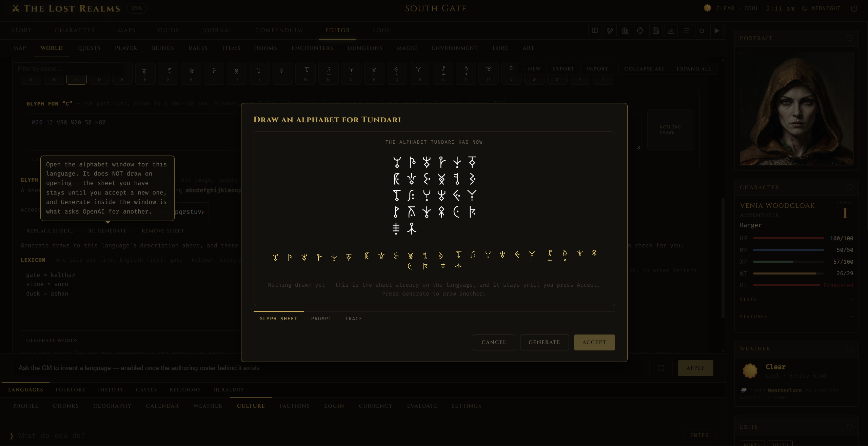Switch to the Trace tab in dialog
The image size is (868, 446).
tap(354, 319)
